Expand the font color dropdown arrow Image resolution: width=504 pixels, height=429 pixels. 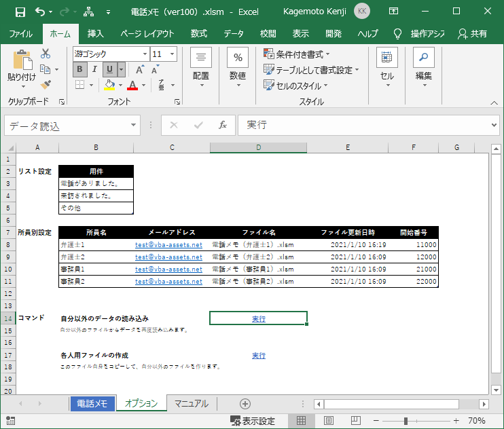(x=144, y=85)
